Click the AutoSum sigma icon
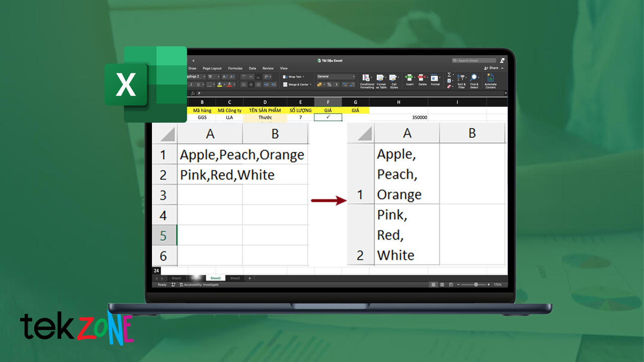Image resolution: width=644 pixels, height=362 pixels. pos(449,74)
